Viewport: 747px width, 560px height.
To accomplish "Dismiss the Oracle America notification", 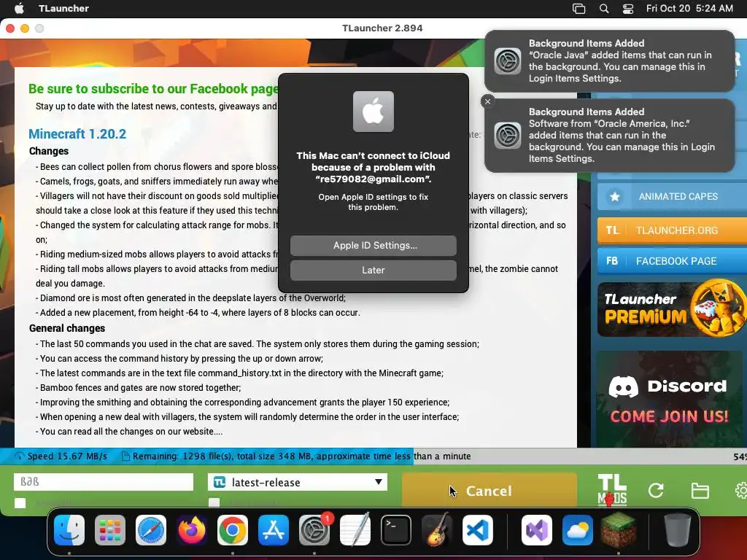I will [487, 101].
